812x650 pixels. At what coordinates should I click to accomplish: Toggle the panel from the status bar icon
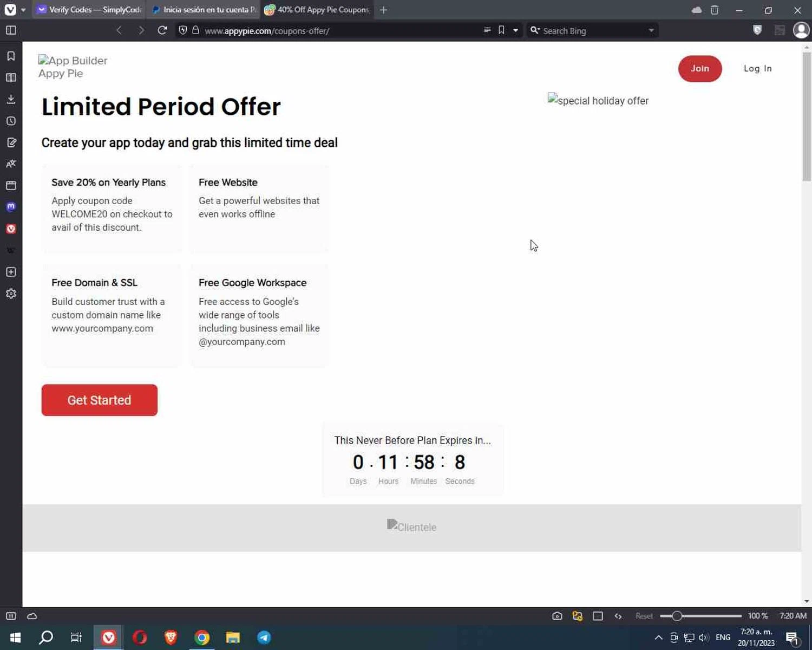11,616
